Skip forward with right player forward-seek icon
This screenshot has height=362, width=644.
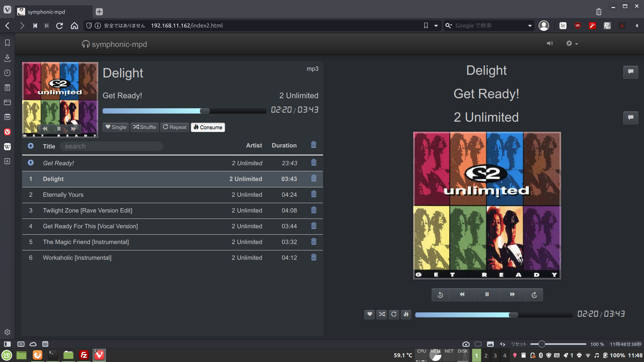[534, 295]
